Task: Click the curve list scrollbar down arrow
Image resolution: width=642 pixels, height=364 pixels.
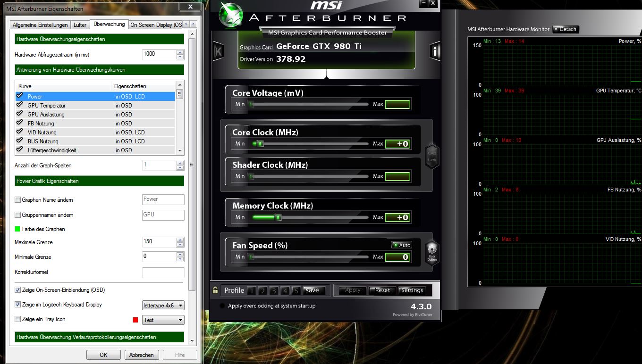Action: pos(179,150)
